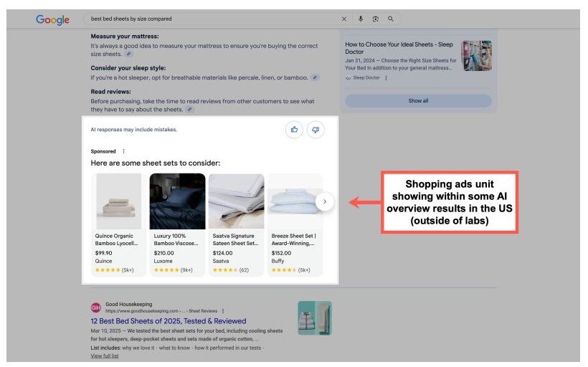Open How to Choose Your Ideal Sheets article
588x367 pixels.
click(x=399, y=48)
